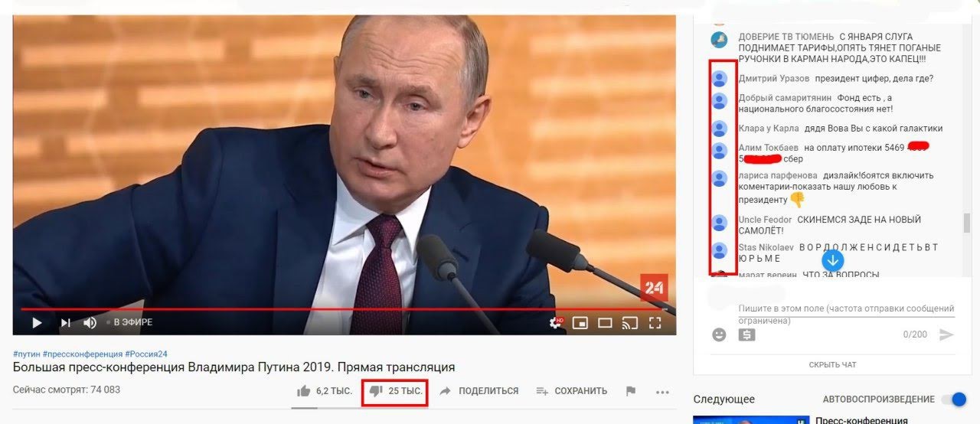This screenshot has width=980, height=424.
Task: Click ПОДЕЛИТЬСЯ to share the video
Action: [479, 391]
